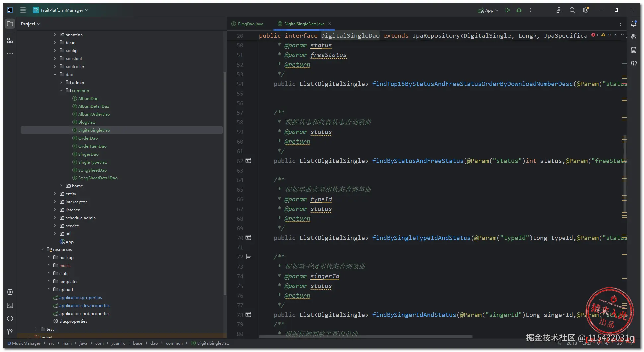
Task: Open the Database tool window
Action: (634, 50)
